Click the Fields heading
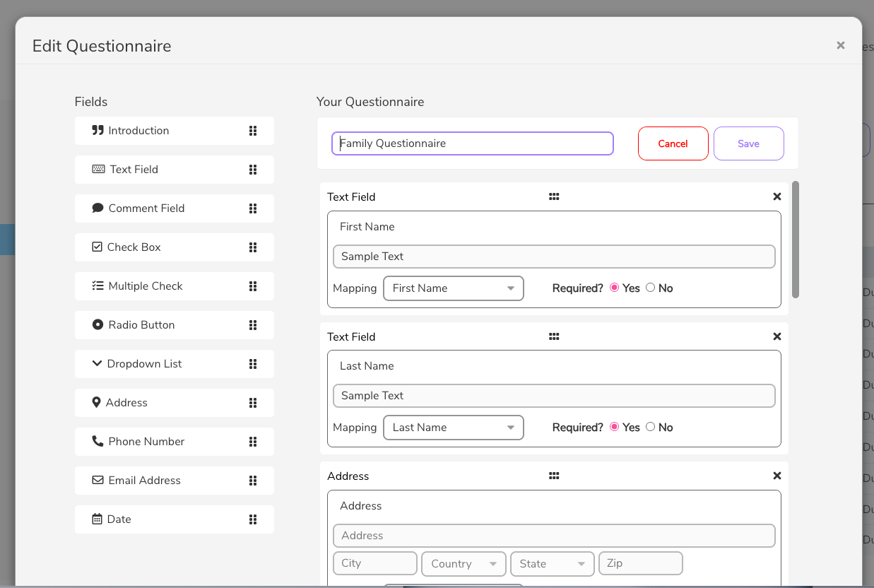874x588 pixels. click(x=91, y=102)
